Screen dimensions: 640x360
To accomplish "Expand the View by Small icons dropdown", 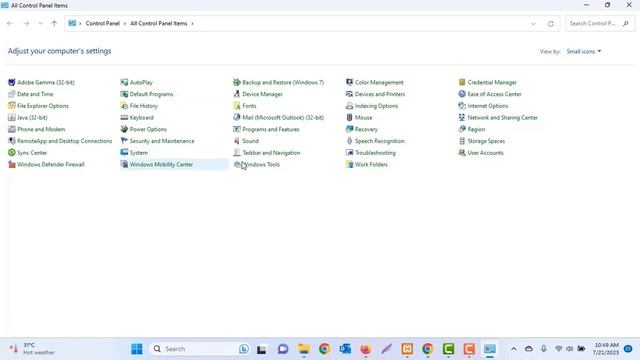I will 584,51.
